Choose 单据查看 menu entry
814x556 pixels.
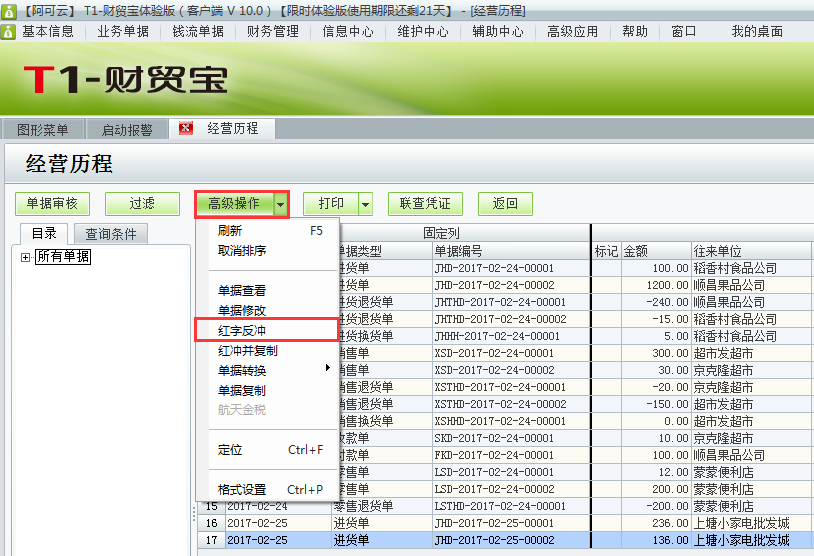[x=268, y=290]
